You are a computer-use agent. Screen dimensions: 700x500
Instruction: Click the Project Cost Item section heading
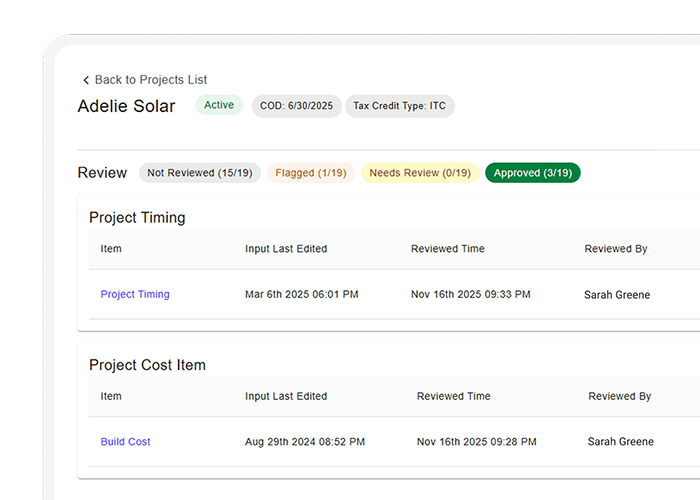point(147,365)
